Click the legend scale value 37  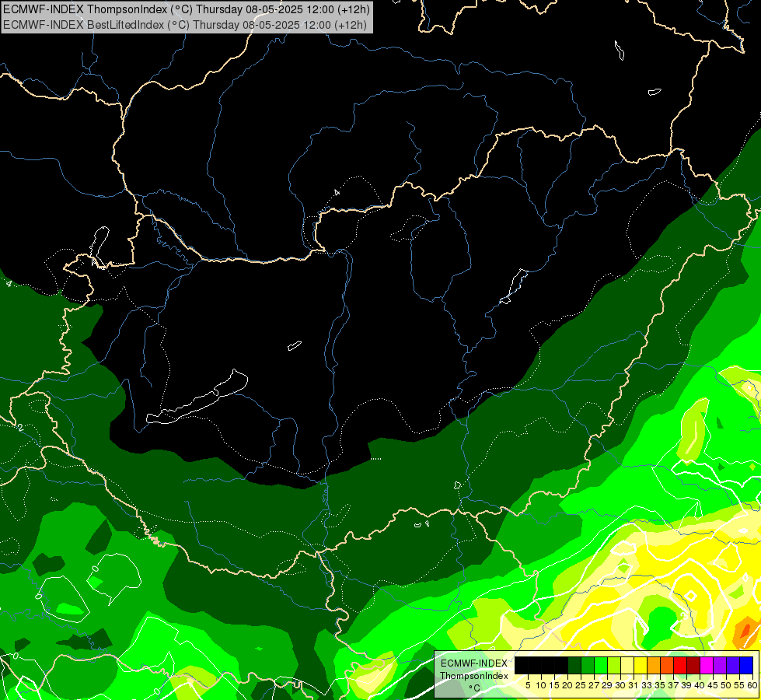[x=674, y=685]
